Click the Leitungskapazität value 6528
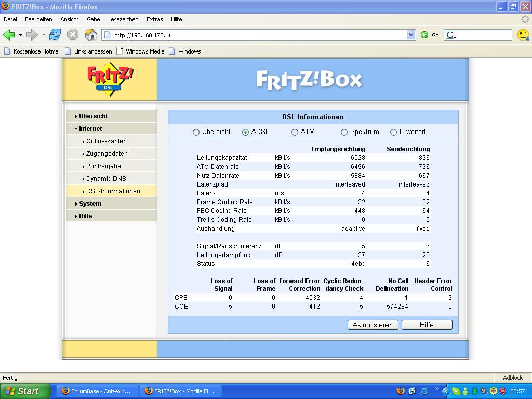 pyautogui.click(x=357, y=158)
